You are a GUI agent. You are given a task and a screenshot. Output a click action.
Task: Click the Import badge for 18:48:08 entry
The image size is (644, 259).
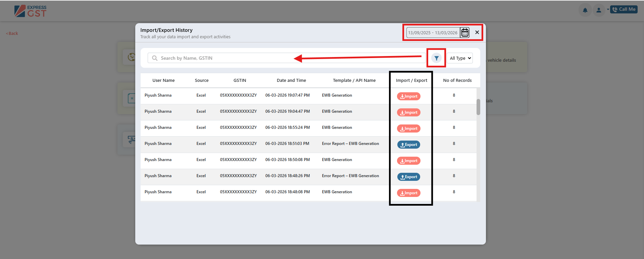[409, 193]
